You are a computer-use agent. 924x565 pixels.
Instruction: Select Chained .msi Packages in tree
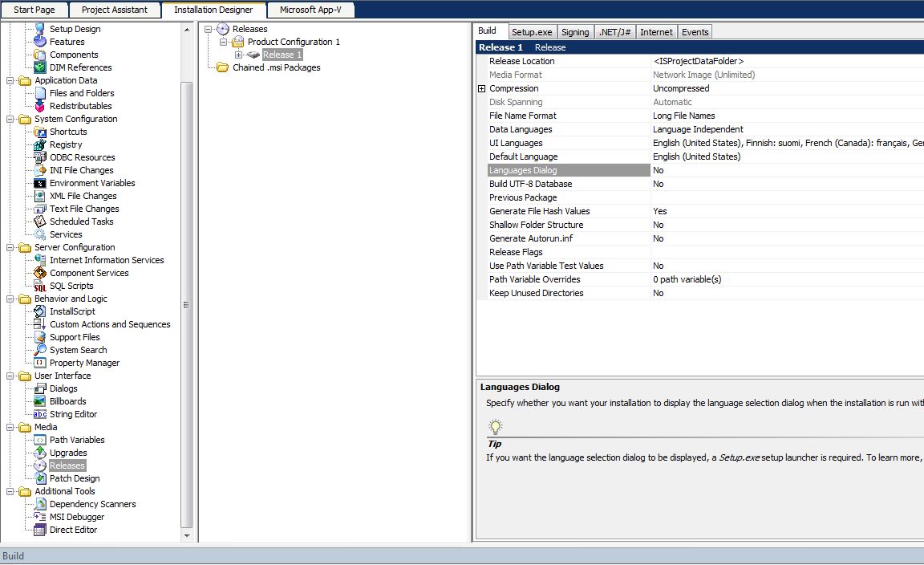[x=276, y=67]
